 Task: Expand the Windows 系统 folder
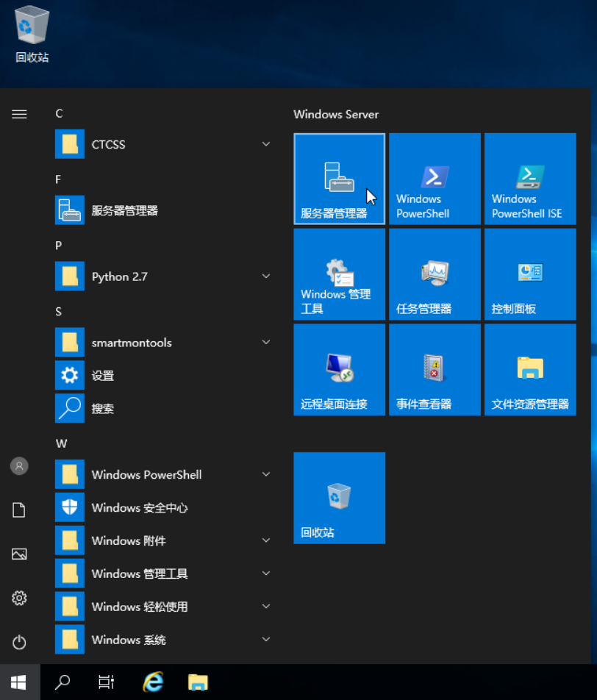pyautogui.click(x=164, y=640)
